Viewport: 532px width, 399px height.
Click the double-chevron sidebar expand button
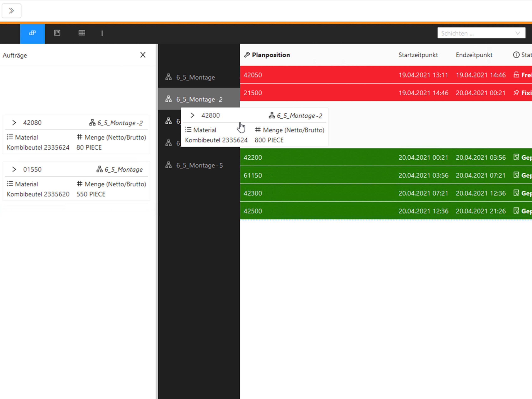click(x=11, y=11)
